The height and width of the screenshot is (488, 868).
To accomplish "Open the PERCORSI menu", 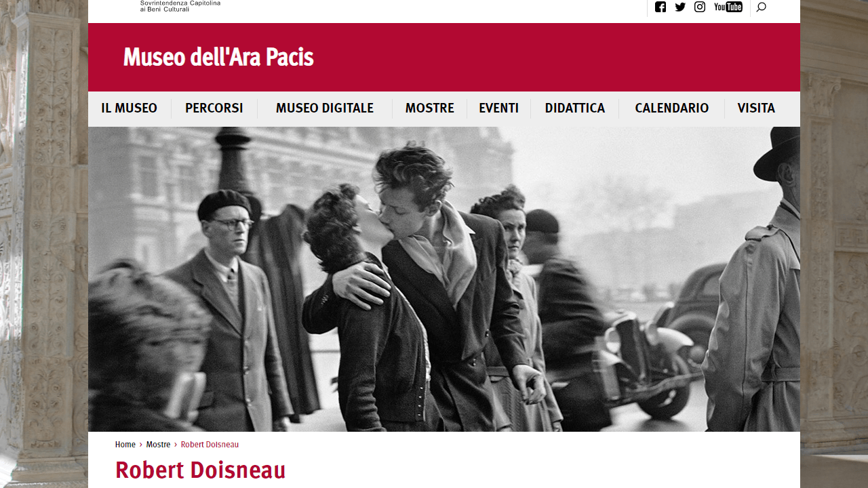I will click(x=214, y=108).
